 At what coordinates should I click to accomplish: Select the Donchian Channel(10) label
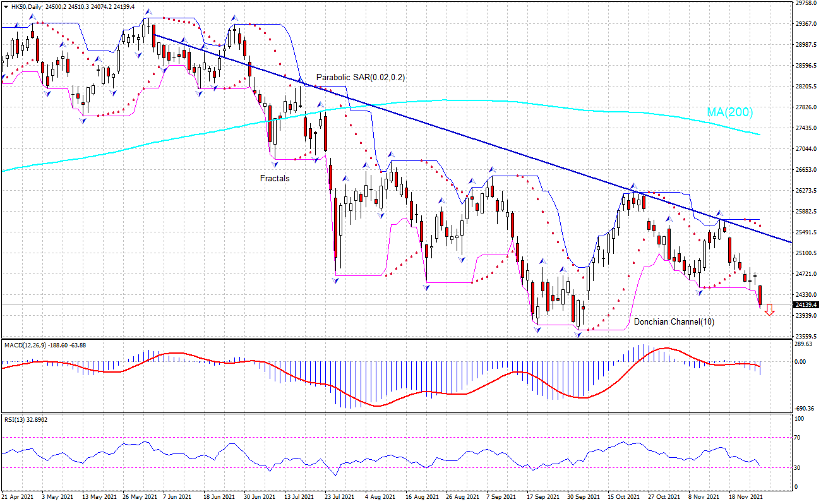(674, 322)
